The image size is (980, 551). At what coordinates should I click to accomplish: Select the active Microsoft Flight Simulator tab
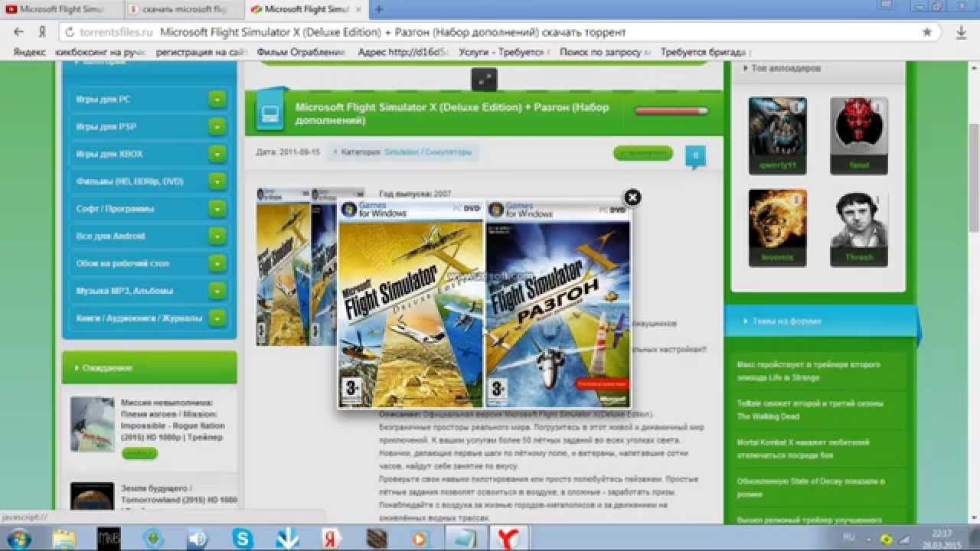tap(306, 9)
